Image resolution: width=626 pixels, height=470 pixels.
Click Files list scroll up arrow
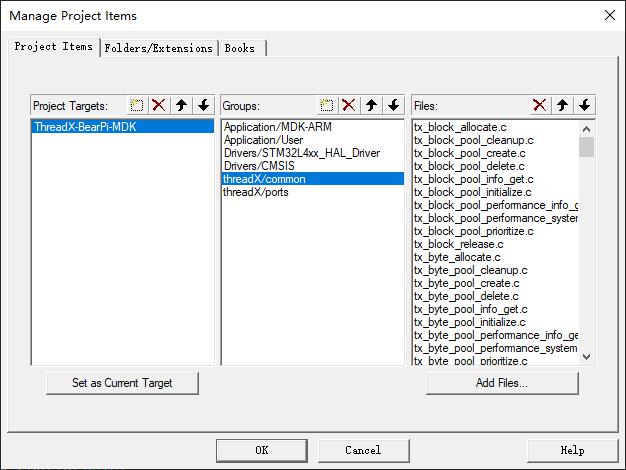click(586, 129)
